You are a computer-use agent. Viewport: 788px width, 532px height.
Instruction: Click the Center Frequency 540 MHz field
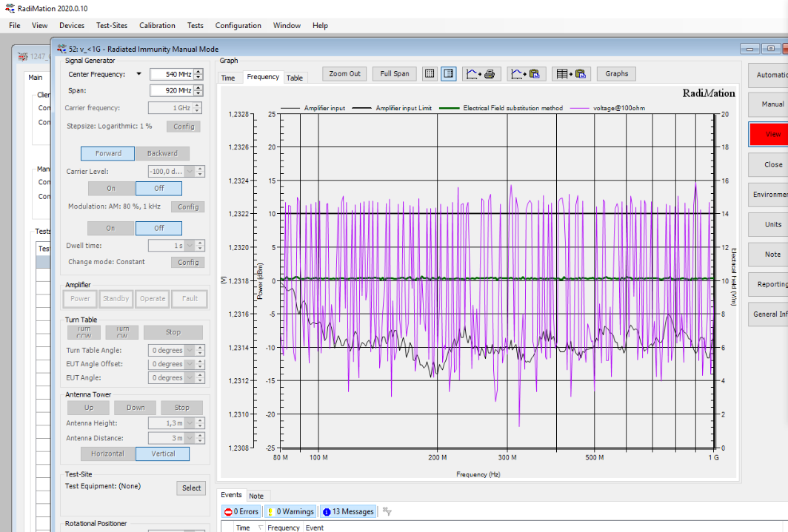point(172,74)
